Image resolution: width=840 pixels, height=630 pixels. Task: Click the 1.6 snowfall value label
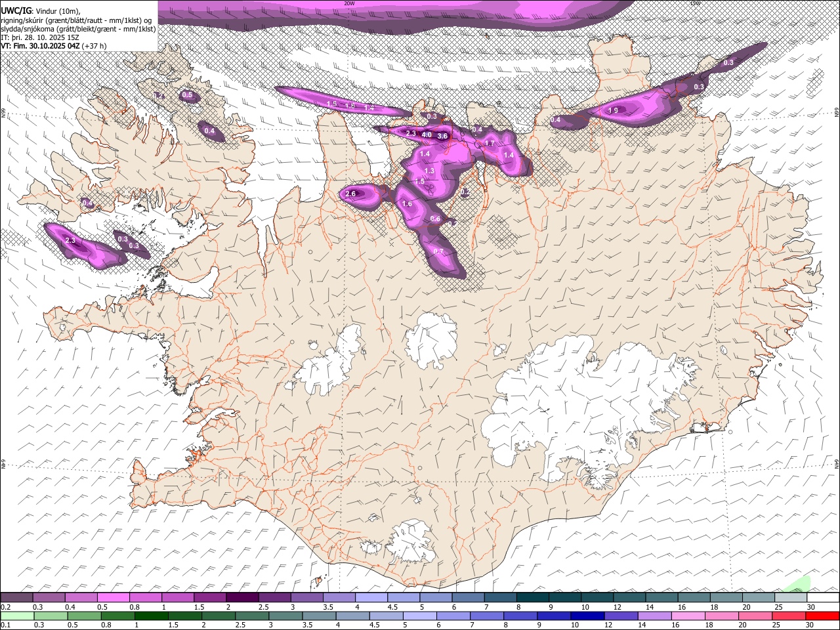(x=407, y=204)
